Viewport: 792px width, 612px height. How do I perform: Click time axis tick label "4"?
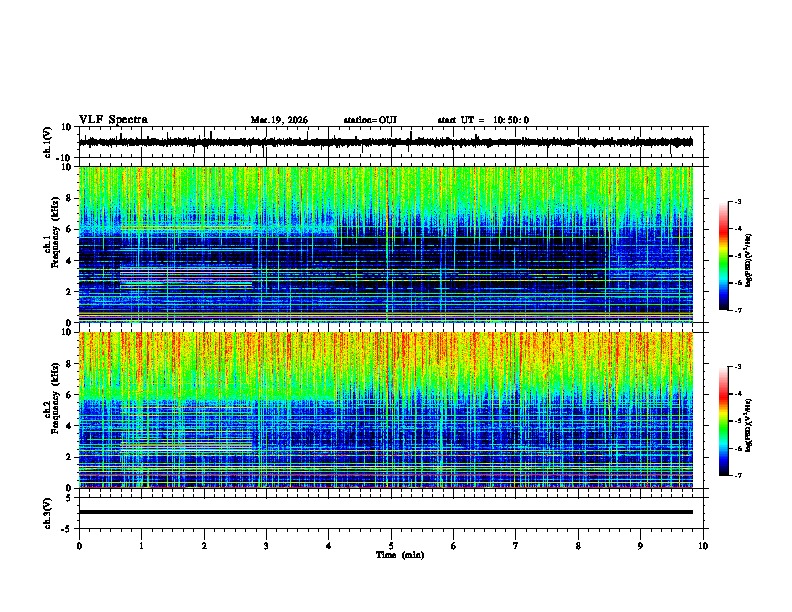point(329,546)
